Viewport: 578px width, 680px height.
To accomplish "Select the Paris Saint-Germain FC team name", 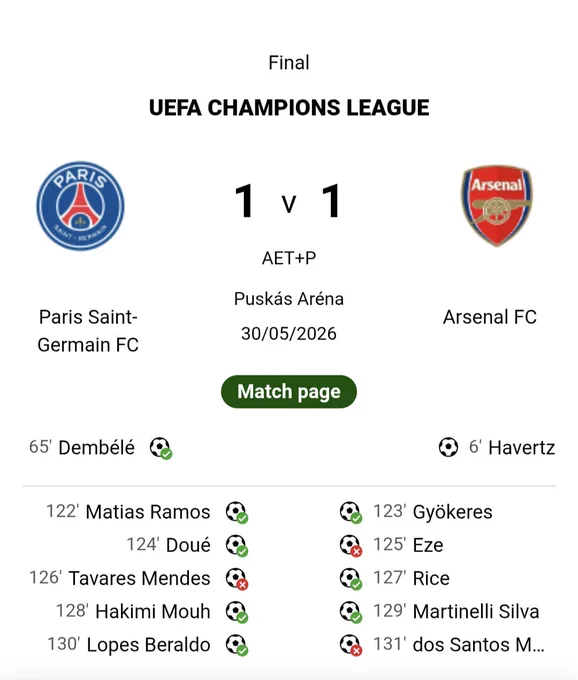I will (x=88, y=331).
